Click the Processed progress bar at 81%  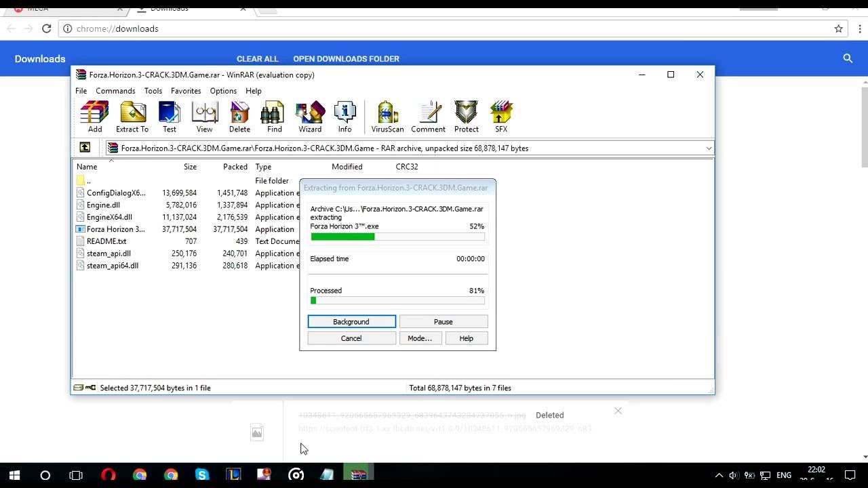(397, 300)
